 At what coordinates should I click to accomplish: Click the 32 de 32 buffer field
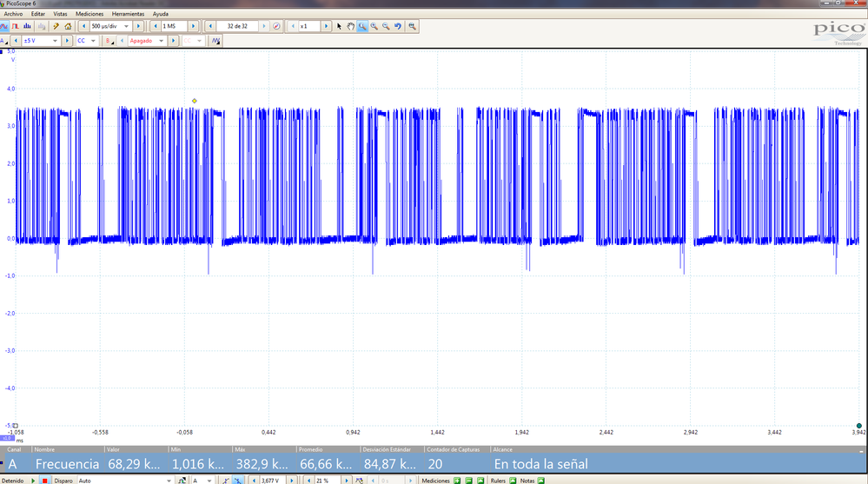click(x=237, y=26)
